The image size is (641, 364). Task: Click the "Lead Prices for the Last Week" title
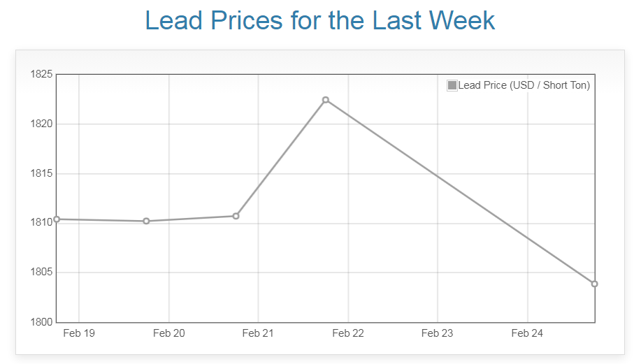(x=320, y=20)
